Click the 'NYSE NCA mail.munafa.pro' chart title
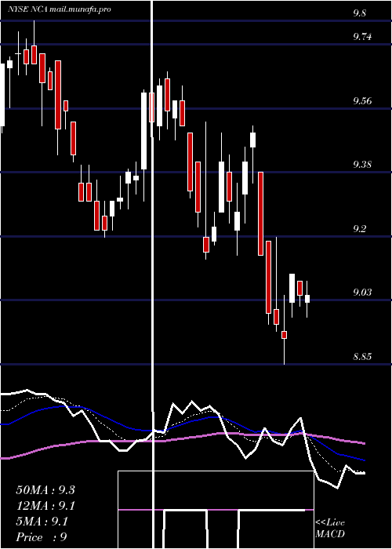The width and height of the screenshot is (392, 549). (59, 9)
